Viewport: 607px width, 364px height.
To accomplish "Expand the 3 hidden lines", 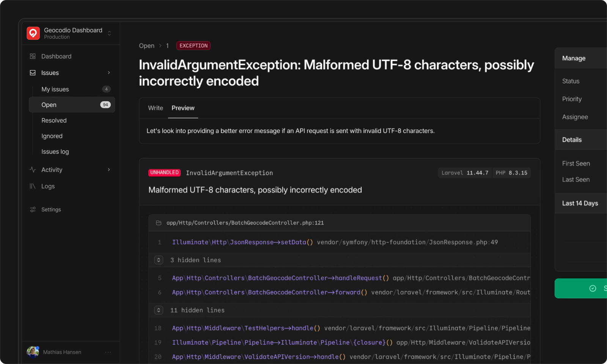I will click(159, 260).
